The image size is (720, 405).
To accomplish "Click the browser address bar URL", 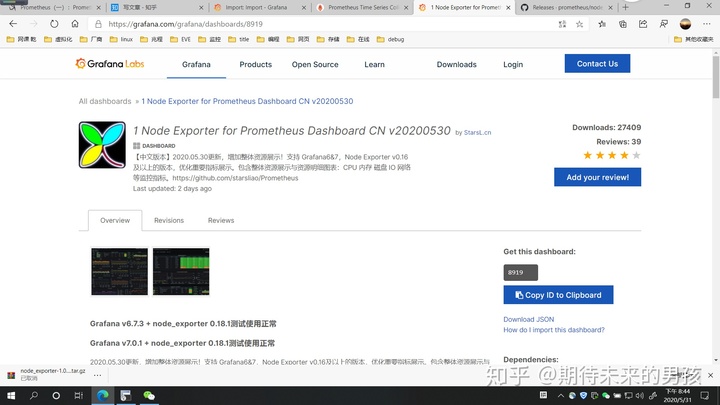I will 186,24.
